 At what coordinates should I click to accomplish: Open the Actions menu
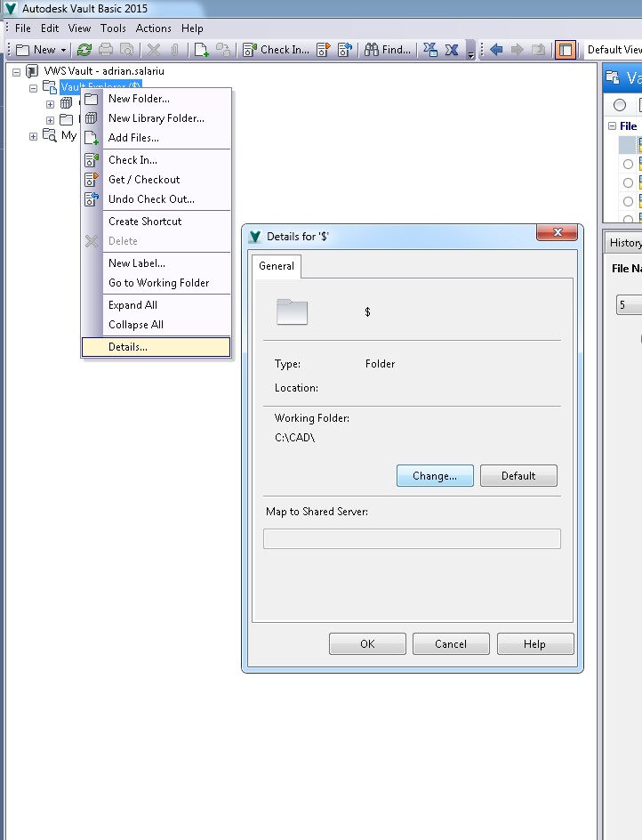[x=154, y=28]
